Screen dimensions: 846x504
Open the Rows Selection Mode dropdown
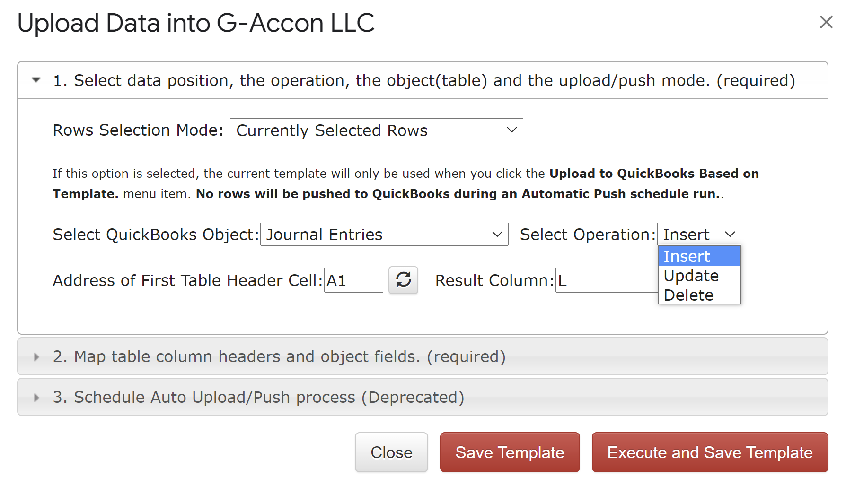click(x=377, y=130)
